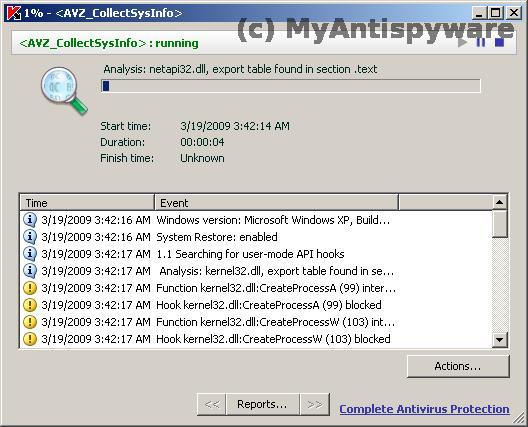Open the Reports... button
Screen dimensions: 528x427
click(262, 404)
